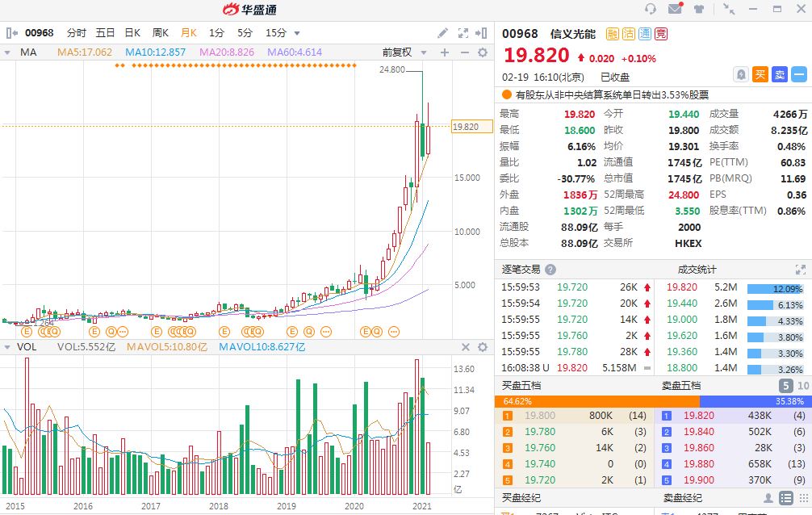Switch to the 5分 chart tab

[x=245, y=33]
